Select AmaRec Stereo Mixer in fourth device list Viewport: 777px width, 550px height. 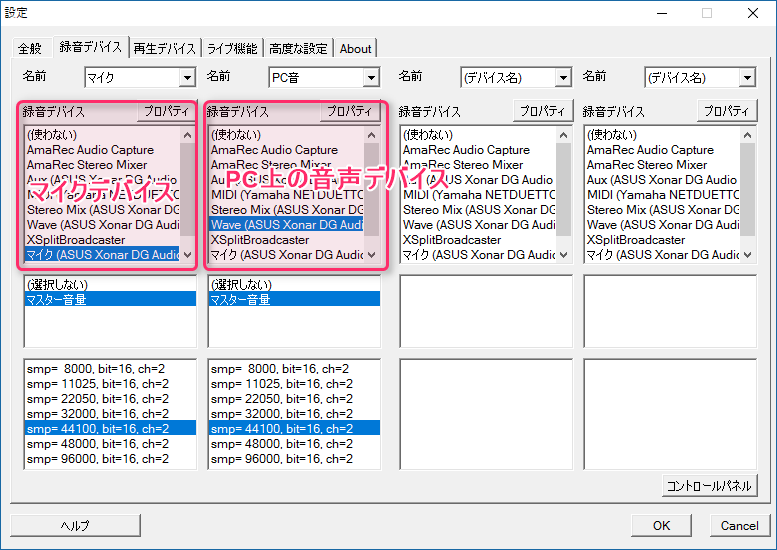click(x=663, y=165)
